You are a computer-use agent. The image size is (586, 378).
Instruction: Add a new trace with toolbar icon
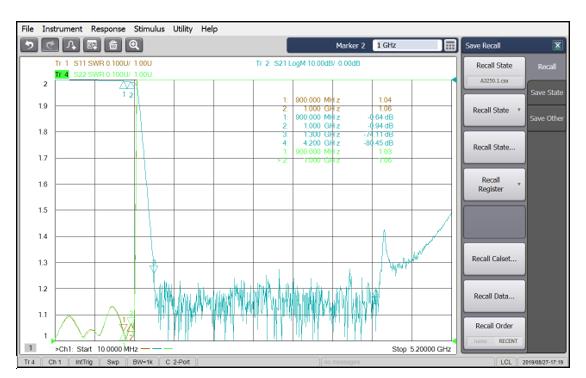click(71, 45)
